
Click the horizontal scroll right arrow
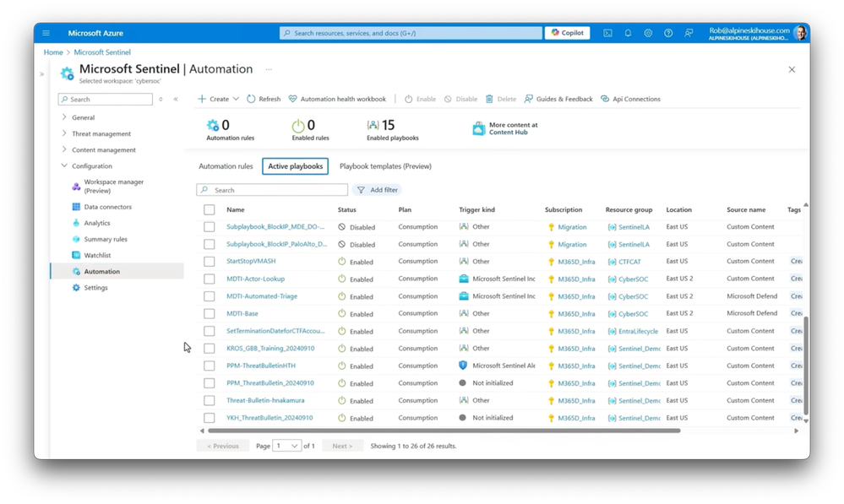(x=796, y=431)
